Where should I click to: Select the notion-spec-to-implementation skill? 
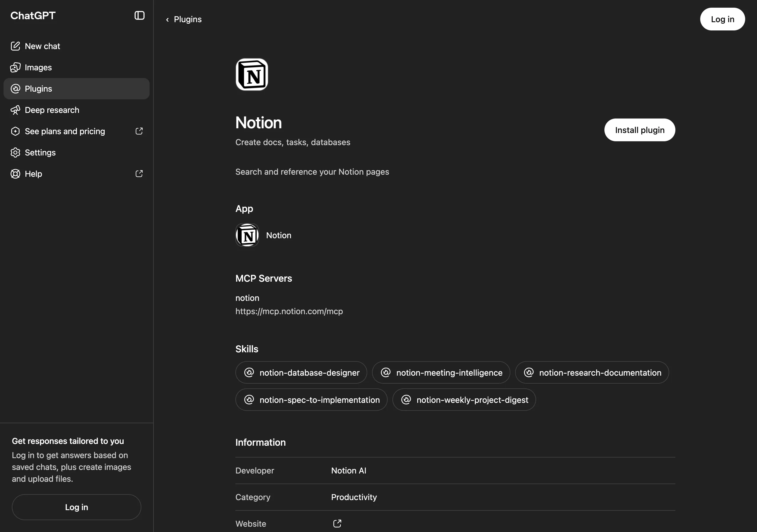311,400
